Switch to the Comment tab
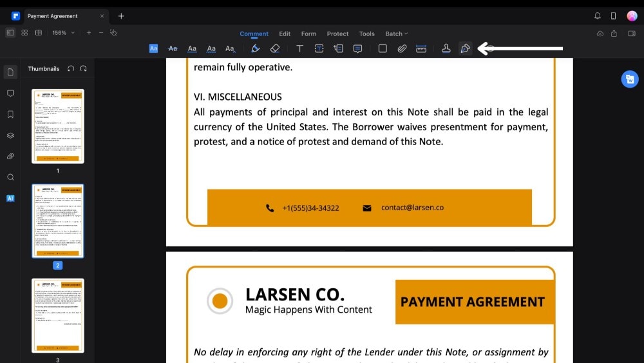The height and width of the screenshot is (363, 644). pyautogui.click(x=254, y=34)
